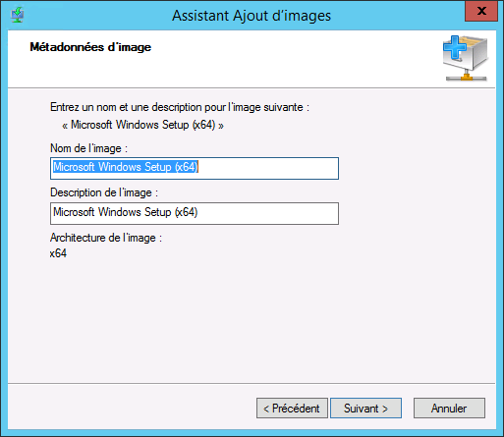This screenshot has width=504, height=437.
Task: Focus the Nom de l'image text field
Action: [x=195, y=168]
